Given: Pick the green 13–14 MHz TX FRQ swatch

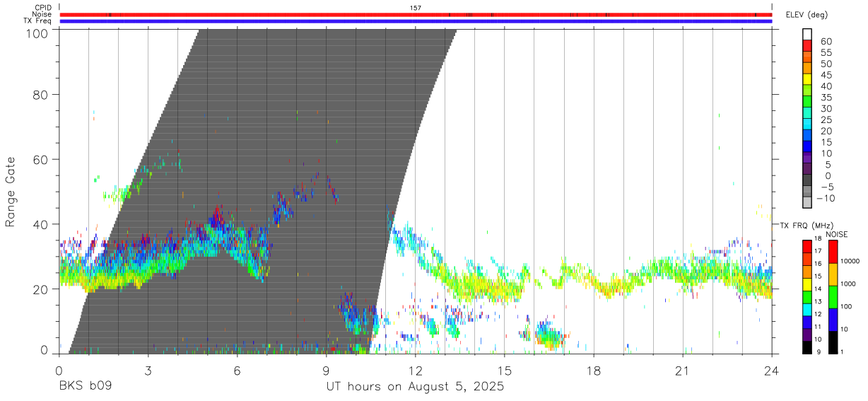Looking at the screenshot, I should click(807, 297).
